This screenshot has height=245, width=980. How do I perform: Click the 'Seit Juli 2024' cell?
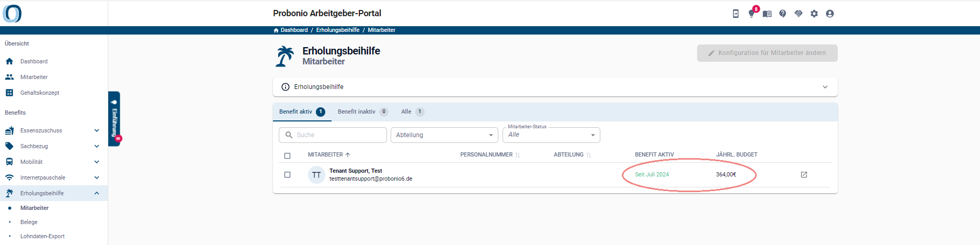(x=652, y=175)
